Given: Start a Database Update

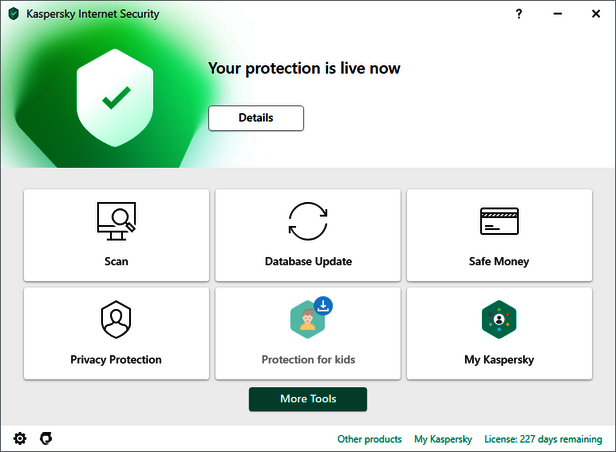Looking at the screenshot, I should pyautogui.click(x=308, y=235).
